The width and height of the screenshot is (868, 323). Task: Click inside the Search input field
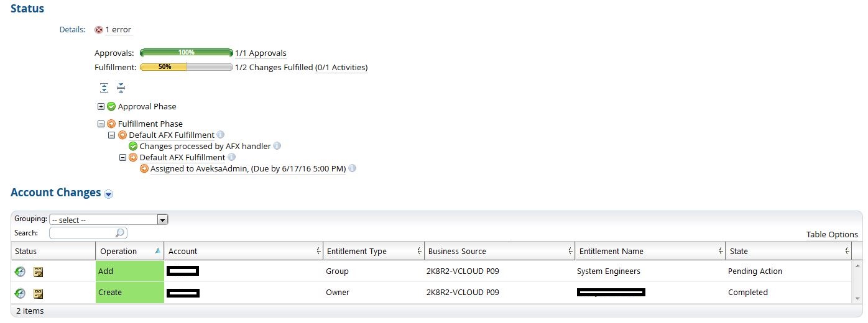82,233
